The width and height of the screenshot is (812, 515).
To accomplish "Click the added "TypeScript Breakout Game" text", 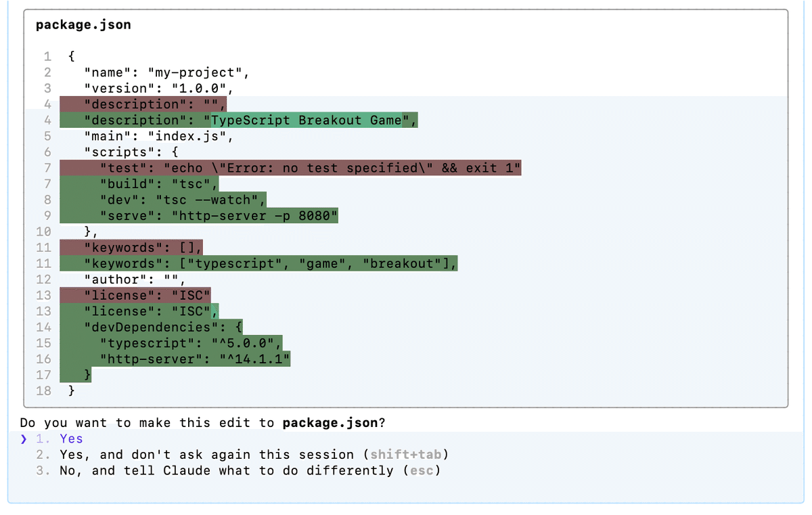I will click(x=306, y=120).
